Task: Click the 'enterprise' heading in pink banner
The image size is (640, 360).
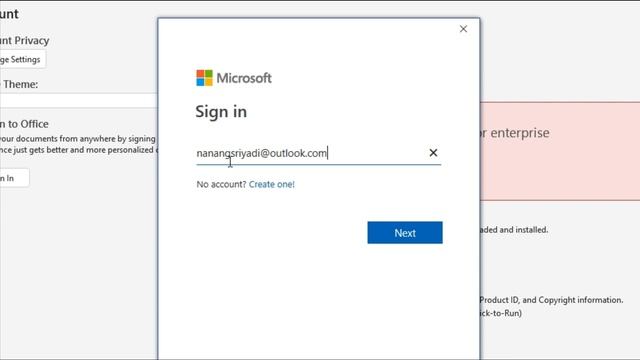Action: (x=520, y=133)
